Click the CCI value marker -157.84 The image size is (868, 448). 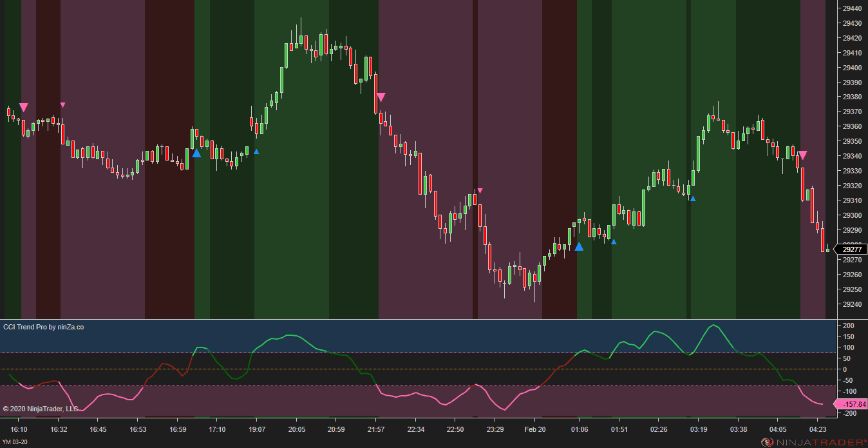tap(851, 404)
